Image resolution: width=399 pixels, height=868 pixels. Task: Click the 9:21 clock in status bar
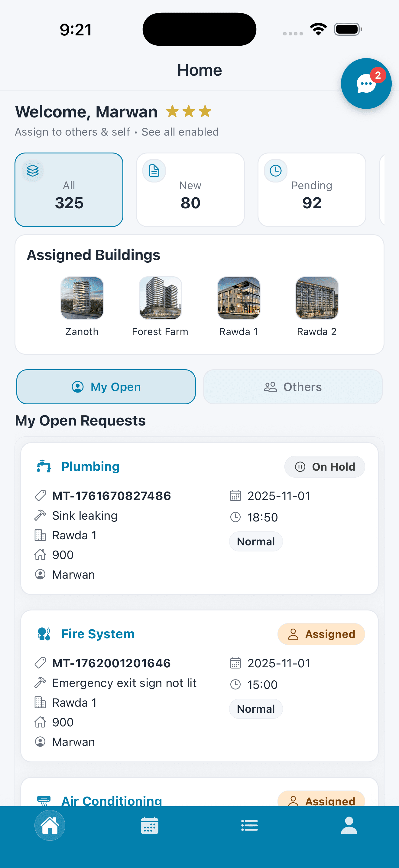point(76,30)
